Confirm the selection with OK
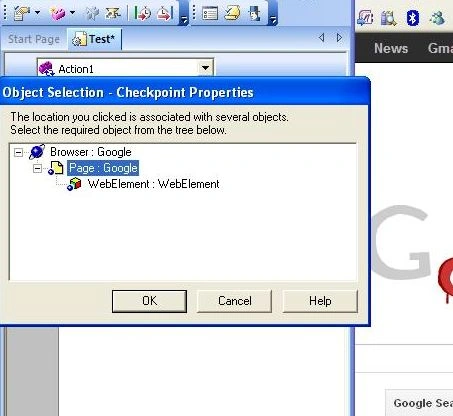 149,301
